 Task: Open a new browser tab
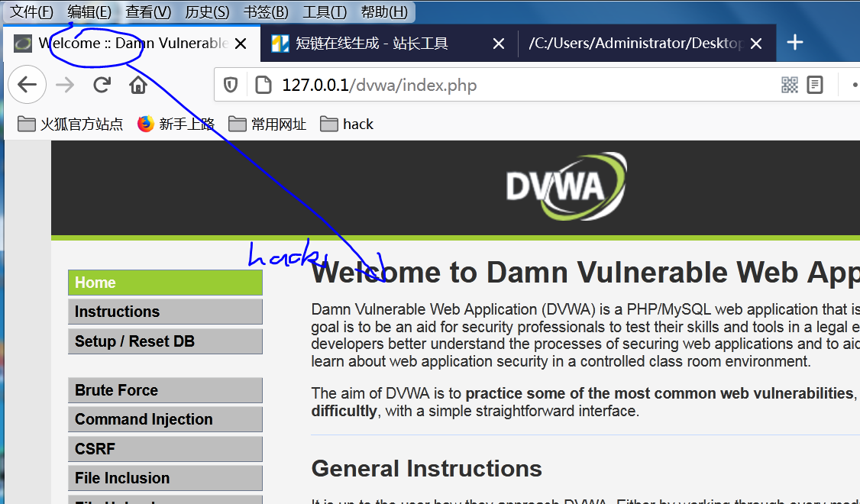(794, 44)
